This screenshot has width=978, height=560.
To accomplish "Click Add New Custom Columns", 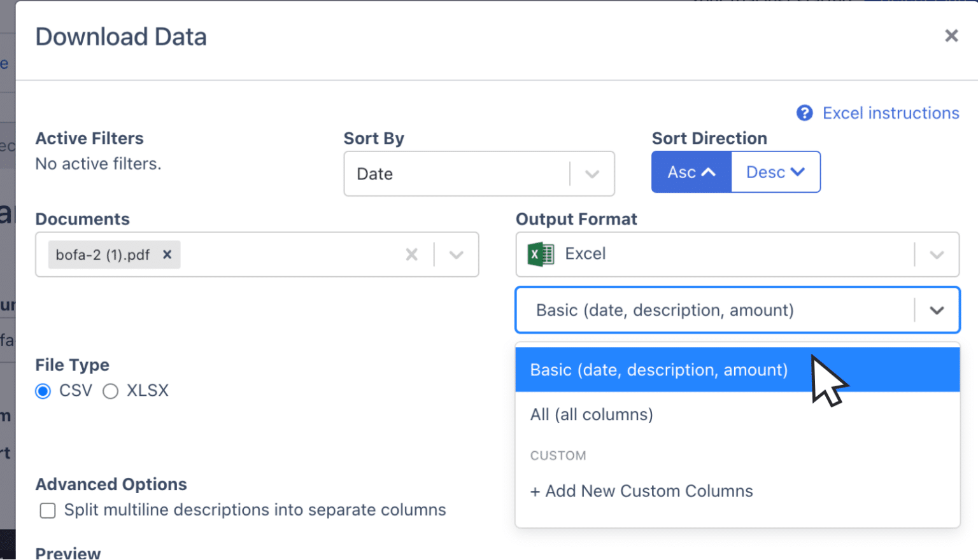I will [641, 491].
